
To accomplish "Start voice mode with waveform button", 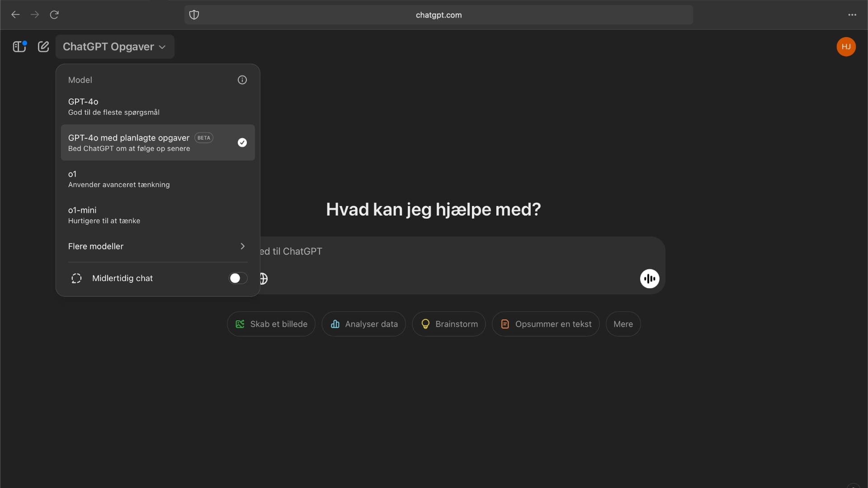I will coord(650,279).
